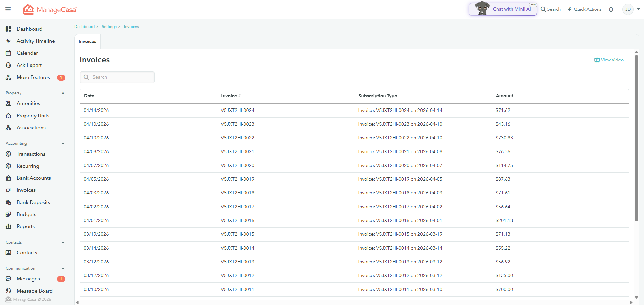
Task: Open the hamburger menu icon
Action: click(8, 9)
